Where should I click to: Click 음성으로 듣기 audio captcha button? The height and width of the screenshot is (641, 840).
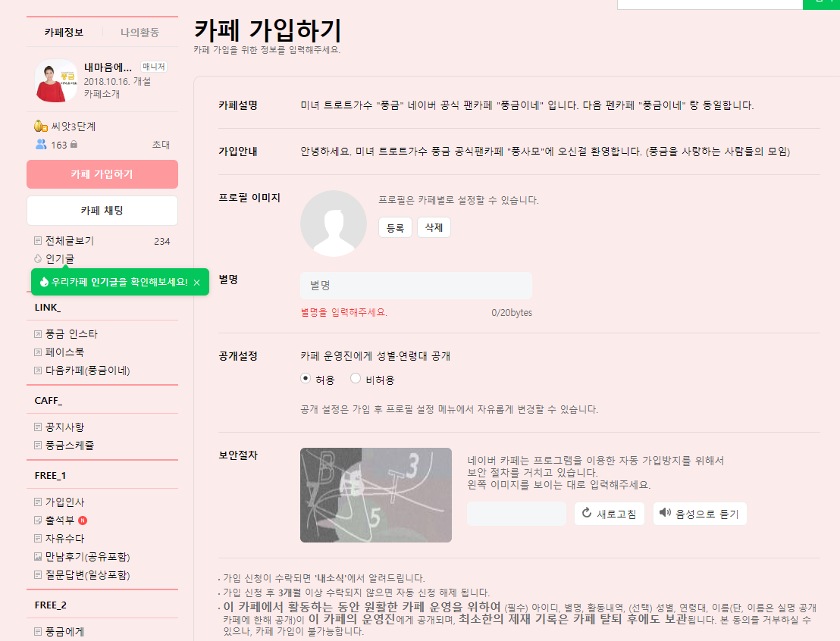(x=700, y=514)
